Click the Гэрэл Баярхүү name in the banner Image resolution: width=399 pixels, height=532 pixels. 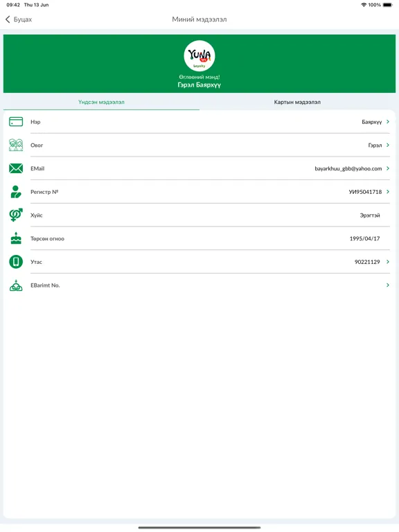point(199,85)
